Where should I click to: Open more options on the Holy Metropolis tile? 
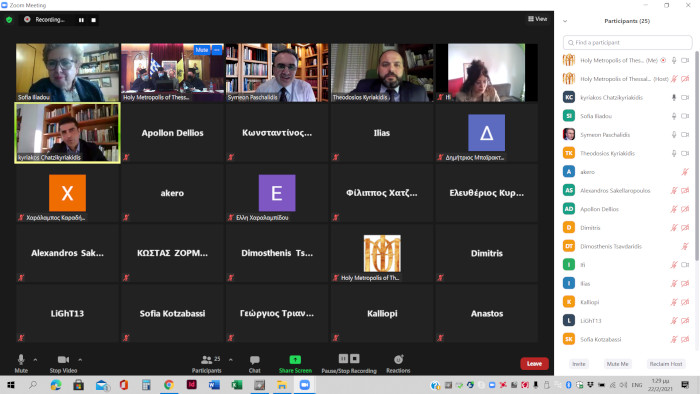click(217, 50)
